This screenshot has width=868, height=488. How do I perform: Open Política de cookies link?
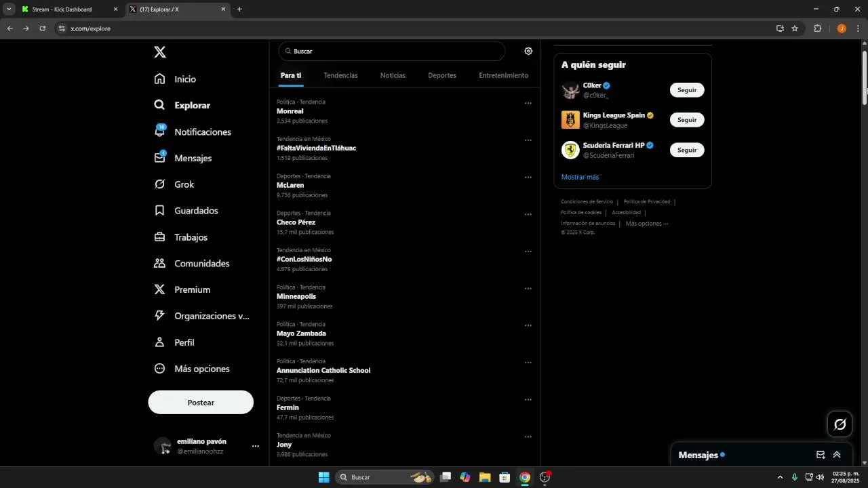coord(581,212)
